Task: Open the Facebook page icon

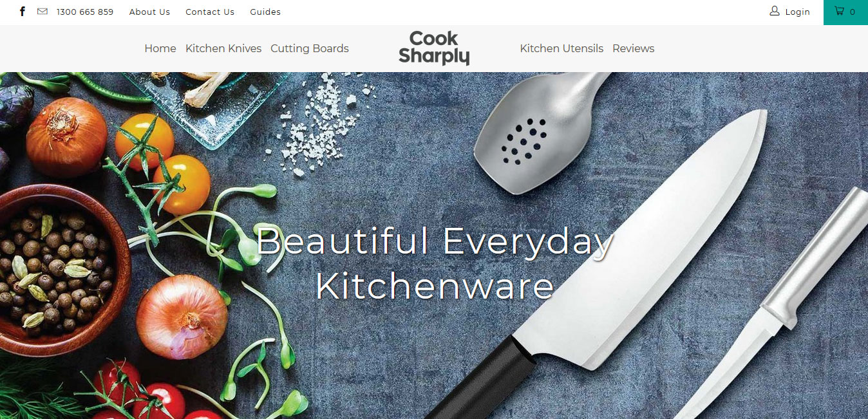Action: tap(23, 12)
